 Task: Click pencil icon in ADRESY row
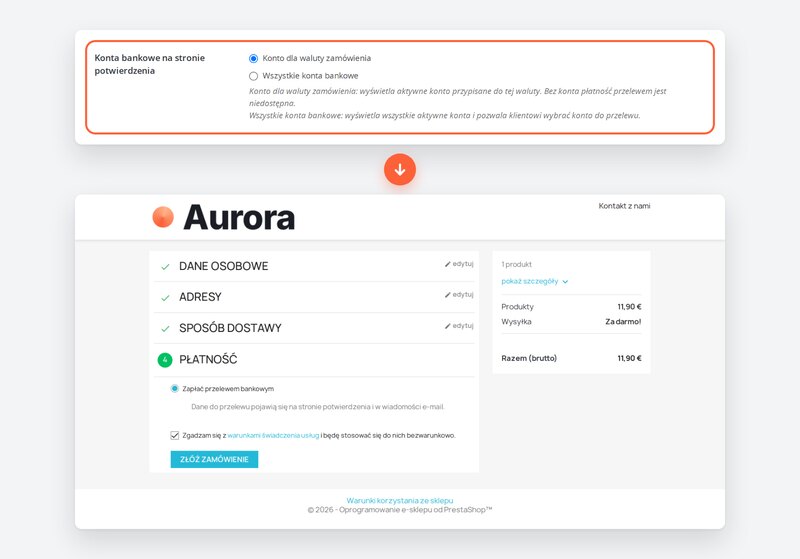click(447, 295)
